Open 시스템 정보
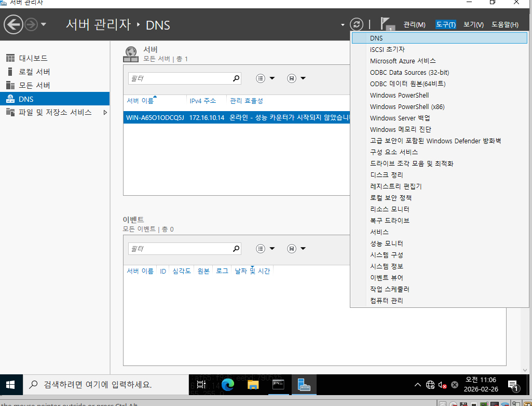 tap(440, 266)
